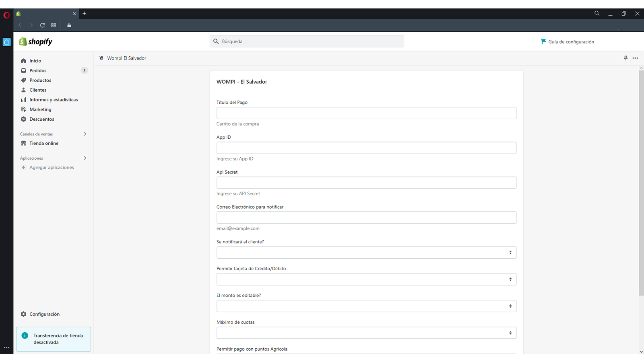Click the Agregar aplicaciones plus icon
The height and width of the screenshot is (362, 644).
(23, 167)
